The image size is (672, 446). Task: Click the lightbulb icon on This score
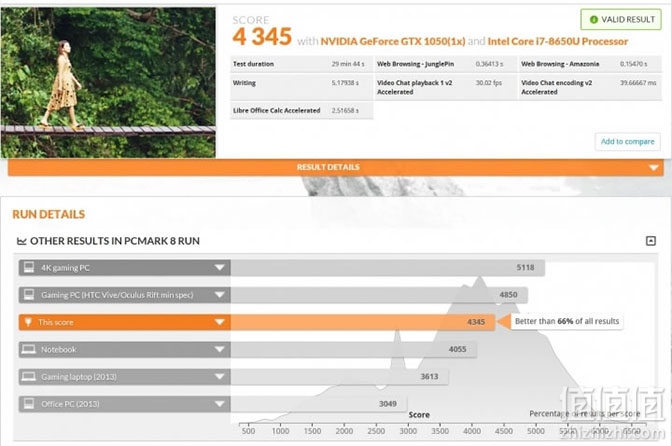click(28, 322)
